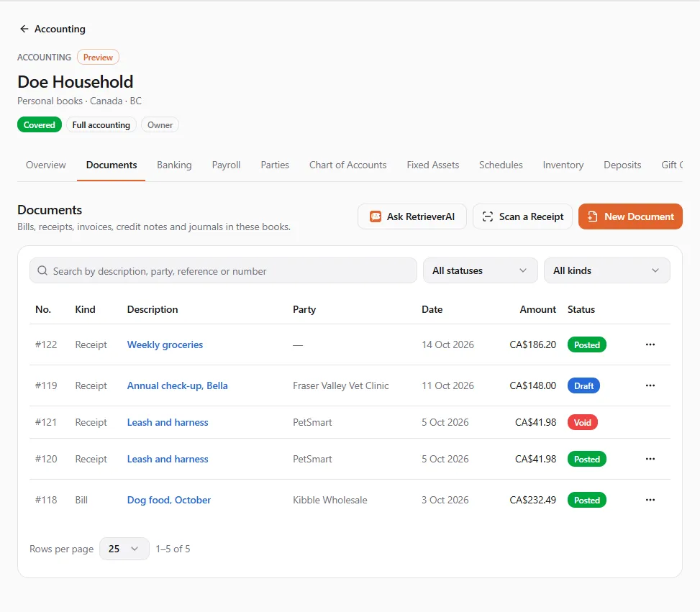Viewport: 700px width, 612px height.
Task: Go to the Payroll tab
Action: coord(227,165)
